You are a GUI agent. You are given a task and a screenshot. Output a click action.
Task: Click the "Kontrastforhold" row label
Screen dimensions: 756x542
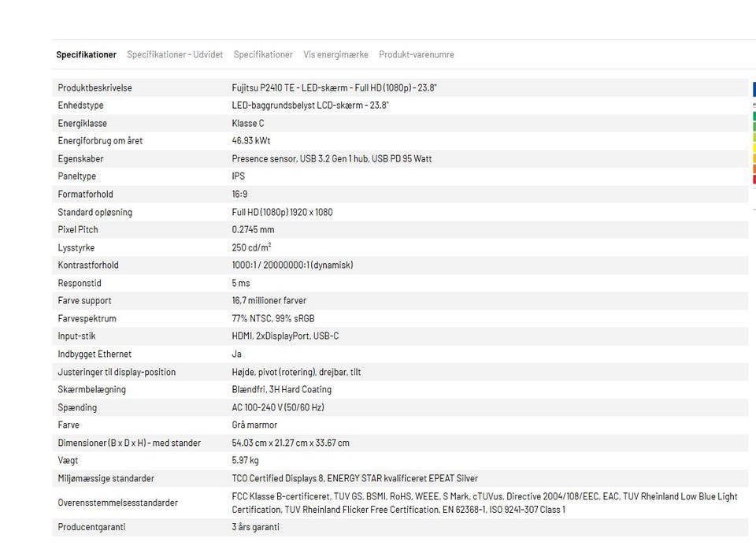tap(88, 265)
